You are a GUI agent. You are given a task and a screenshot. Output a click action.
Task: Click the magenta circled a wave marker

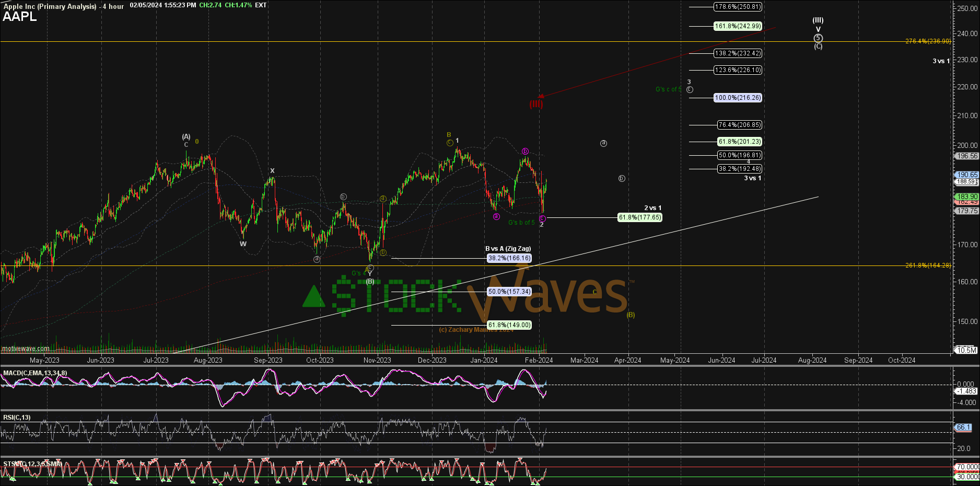(x=496, y=216)
